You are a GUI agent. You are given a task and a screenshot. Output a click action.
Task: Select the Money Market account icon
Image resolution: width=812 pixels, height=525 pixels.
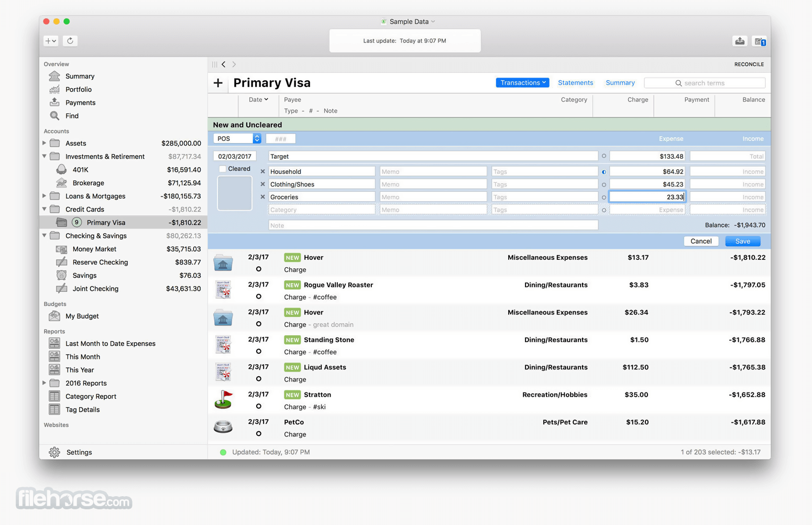(x=61, y=249)
